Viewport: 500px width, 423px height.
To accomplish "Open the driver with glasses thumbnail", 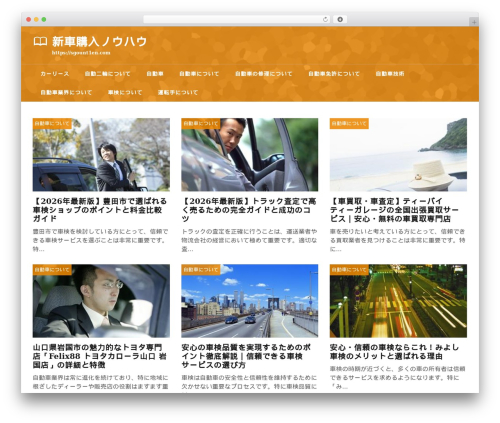I will tap(101, 301).
